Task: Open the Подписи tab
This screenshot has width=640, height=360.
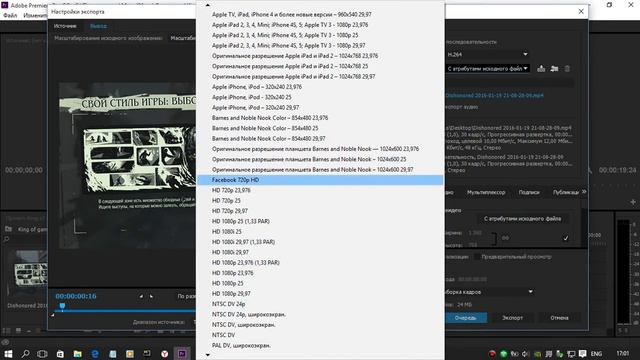Action: [x=529, y=192]
